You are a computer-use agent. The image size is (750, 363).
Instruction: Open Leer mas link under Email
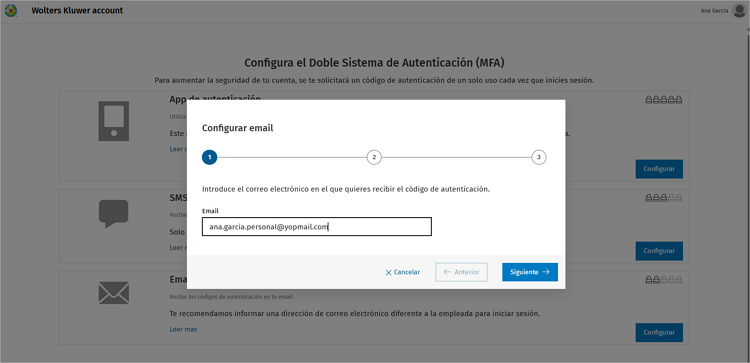tap(183, 329)
